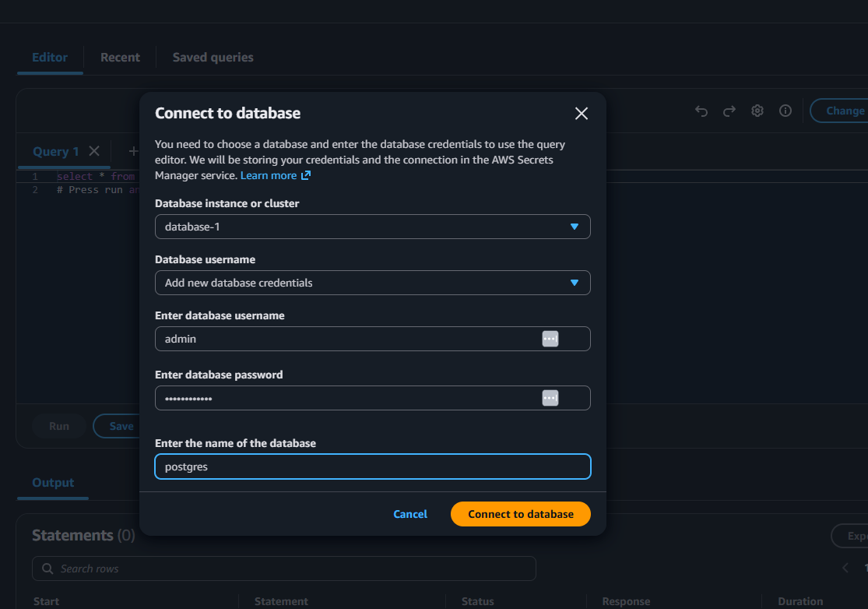868x609 pixels.
Task: Click the Status column header
Action: (478, 601)
